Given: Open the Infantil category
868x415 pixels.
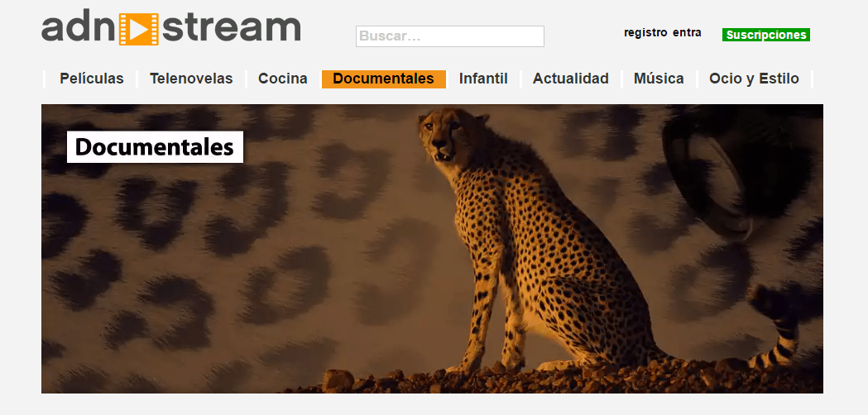Looking at the screenshot, I should (483, 79).
